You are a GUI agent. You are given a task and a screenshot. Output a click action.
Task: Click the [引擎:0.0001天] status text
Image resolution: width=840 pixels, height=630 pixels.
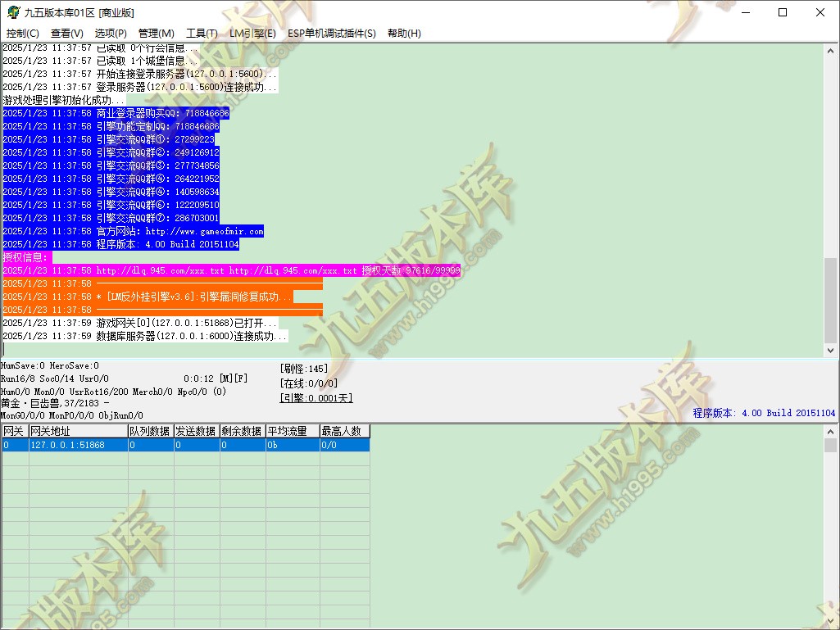[x=316, y=398]
